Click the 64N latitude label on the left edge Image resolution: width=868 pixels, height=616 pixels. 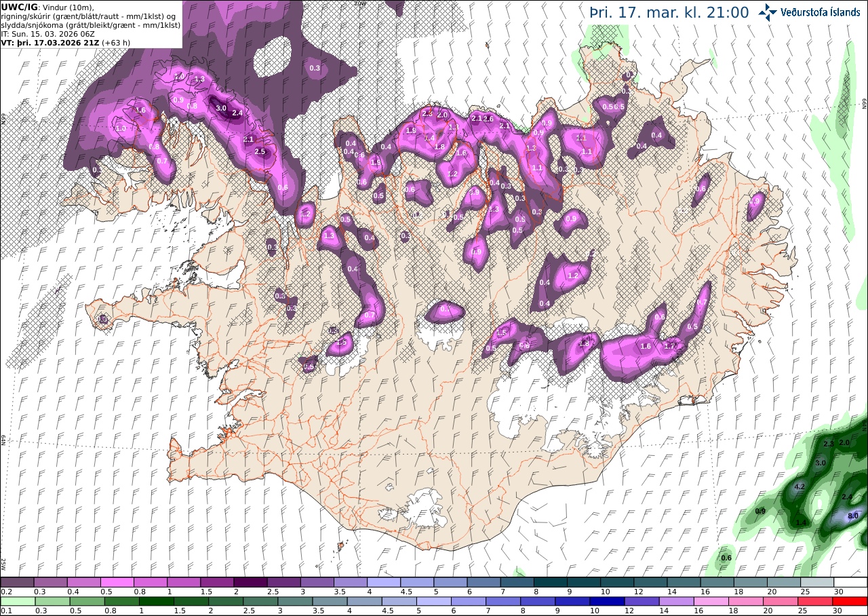(3, 439)
